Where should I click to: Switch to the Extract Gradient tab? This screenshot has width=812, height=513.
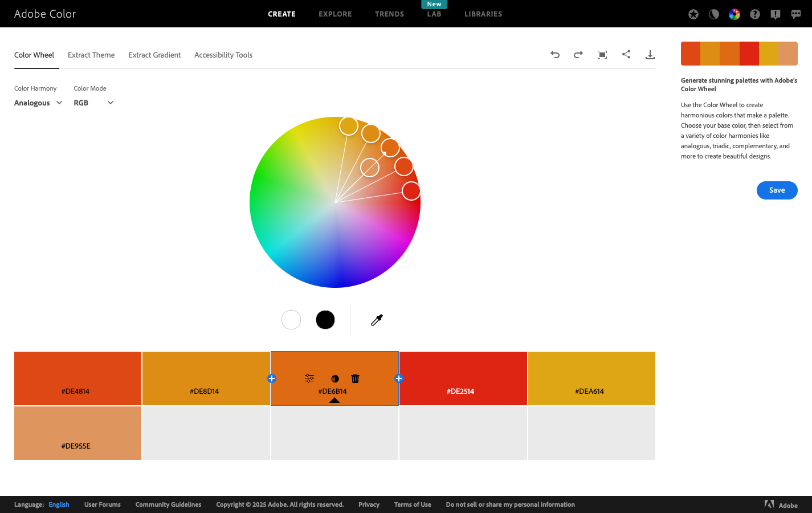(x=154, y=55)
